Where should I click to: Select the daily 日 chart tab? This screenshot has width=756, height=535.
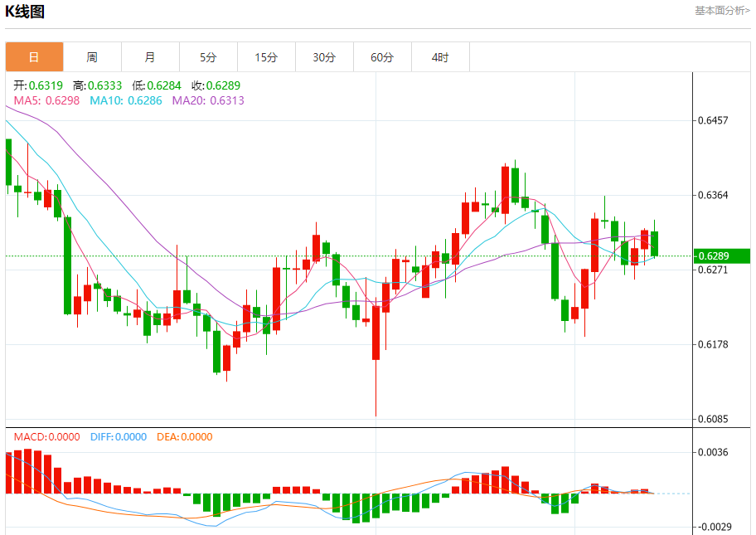click(x=34, y=57)
